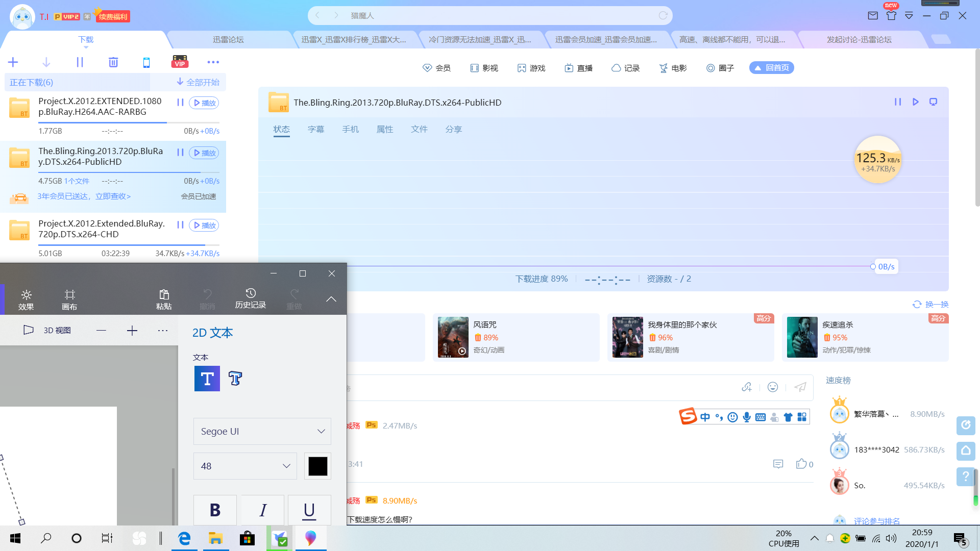
Task: Open the 风语咒 movie thumbnail
Action: coord(453,337)
